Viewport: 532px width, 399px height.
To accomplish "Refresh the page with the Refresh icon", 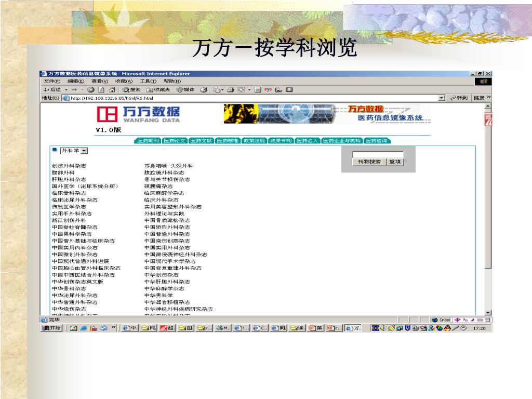I will [101, 89].
